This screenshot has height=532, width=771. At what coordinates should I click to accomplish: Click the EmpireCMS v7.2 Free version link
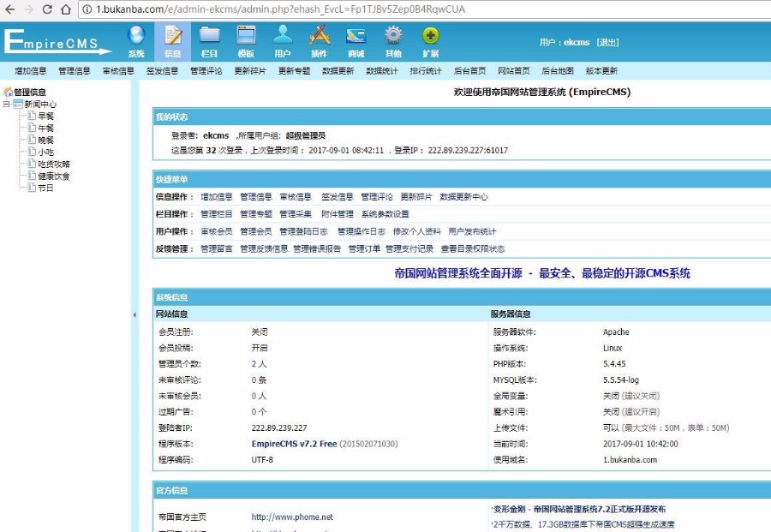(294, 444)
